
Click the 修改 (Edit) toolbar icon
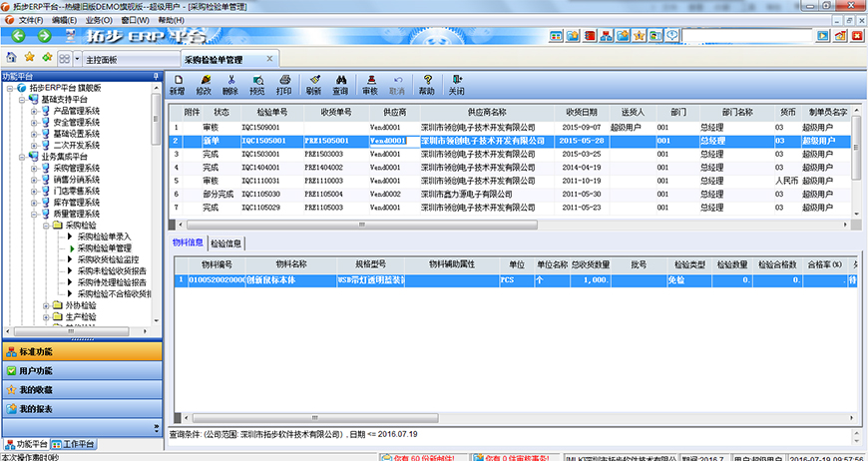pos(205,84)
